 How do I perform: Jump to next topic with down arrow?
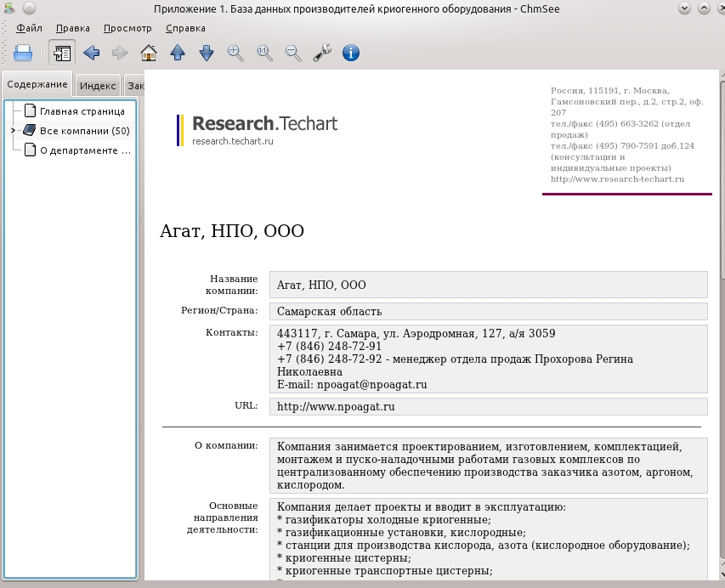coord(207,54)
